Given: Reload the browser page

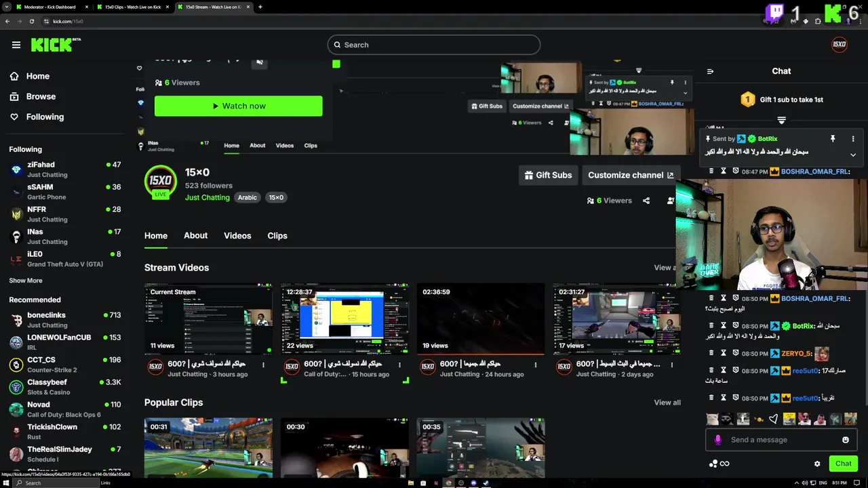Looking at the screenshot, I should coord(32,21).
